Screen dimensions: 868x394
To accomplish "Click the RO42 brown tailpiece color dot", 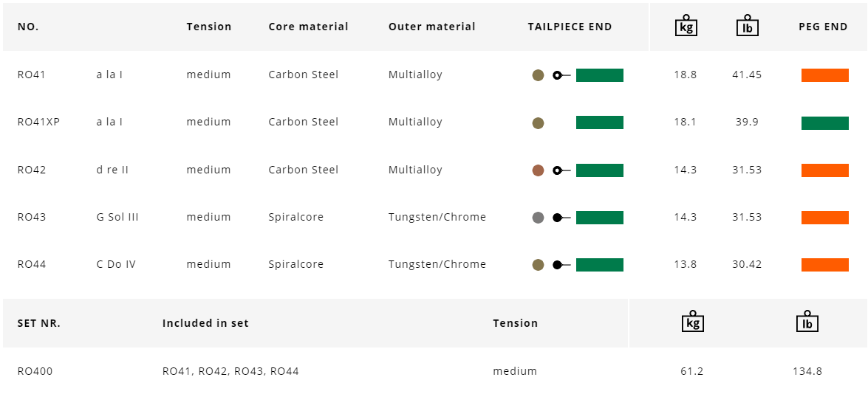I will 538,170.
